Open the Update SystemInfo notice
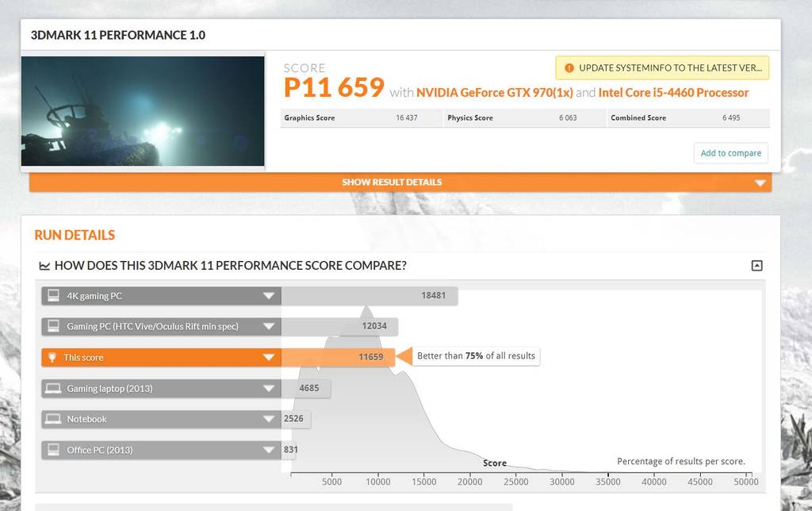The width and height of the screenshot is (812, 511). [x=662, y=68]
